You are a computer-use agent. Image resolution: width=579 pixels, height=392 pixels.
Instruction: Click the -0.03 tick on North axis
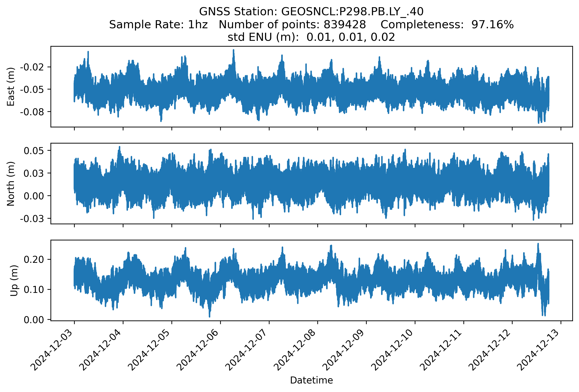[32, 219]
